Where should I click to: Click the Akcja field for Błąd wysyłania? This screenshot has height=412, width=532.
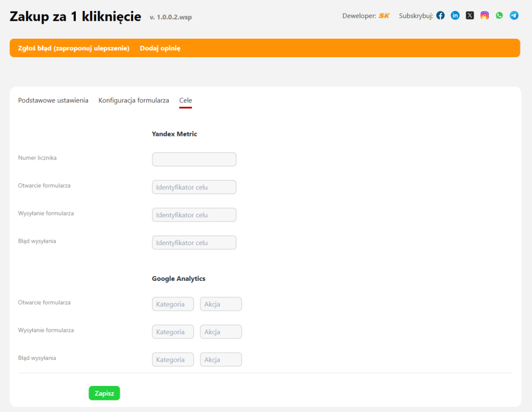tap(221, 359)
